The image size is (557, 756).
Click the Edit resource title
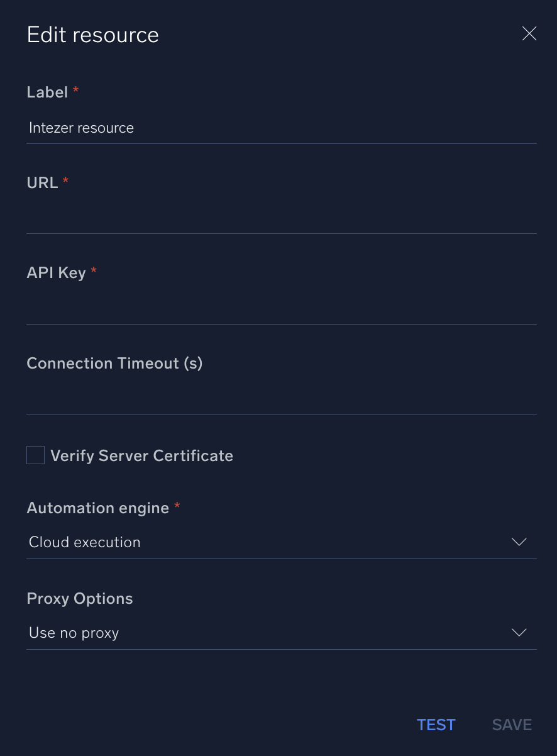point(92,35)
